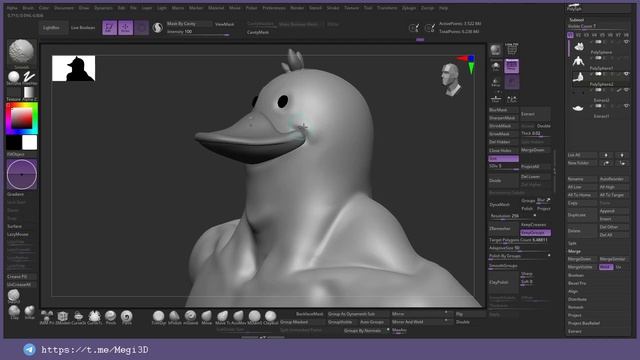Toggle the Weld option beside MergeVisible

(606, 267)
